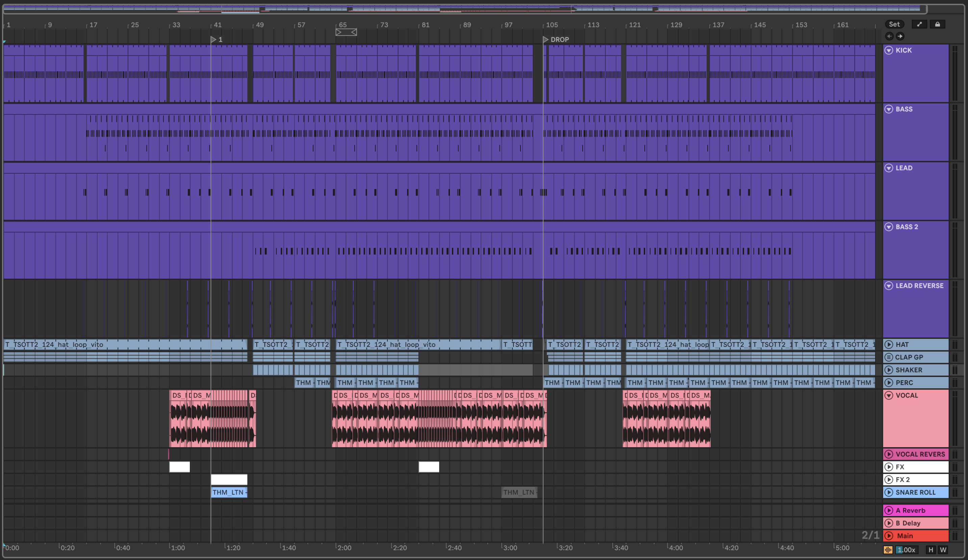Select the grayed-out THM_LTN clip
The width and height of the screenshot is (968, 560).
pyautogui.click(x=519, y=492)
